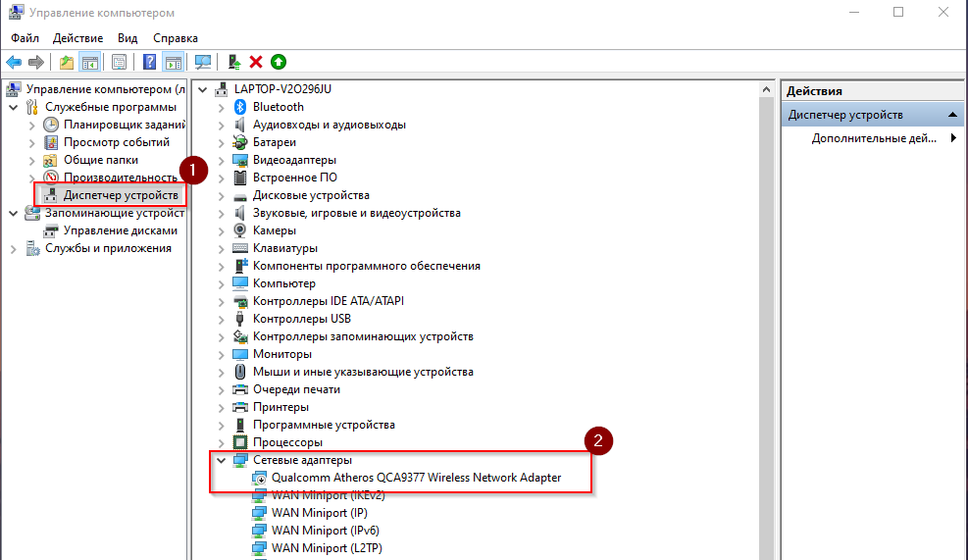968x560 pixels.
Task: Select Компоненты программного обеспечения row
Action: (366, 266)
